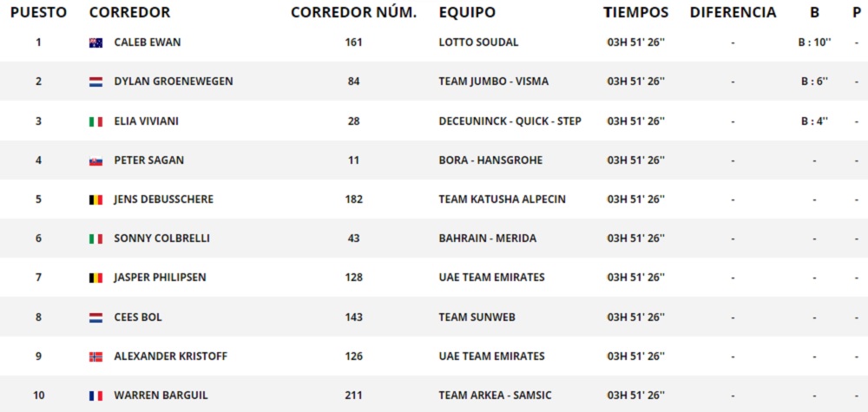Click the Dutch flag beside Dylan Groenewegen

(x=95, y=82)
